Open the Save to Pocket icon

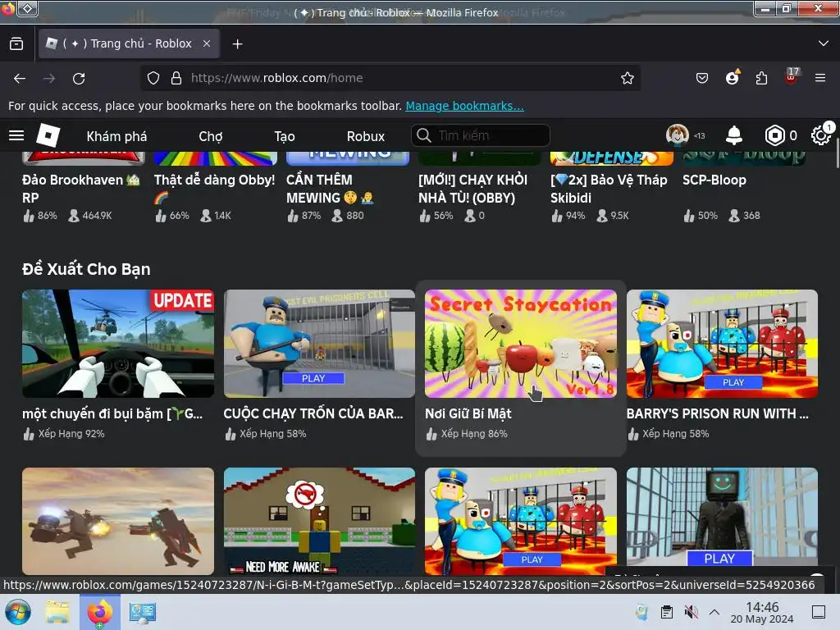(702, 78)
